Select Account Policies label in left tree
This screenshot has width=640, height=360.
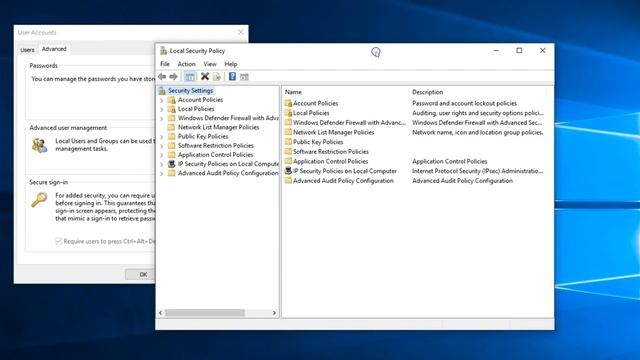200,100
